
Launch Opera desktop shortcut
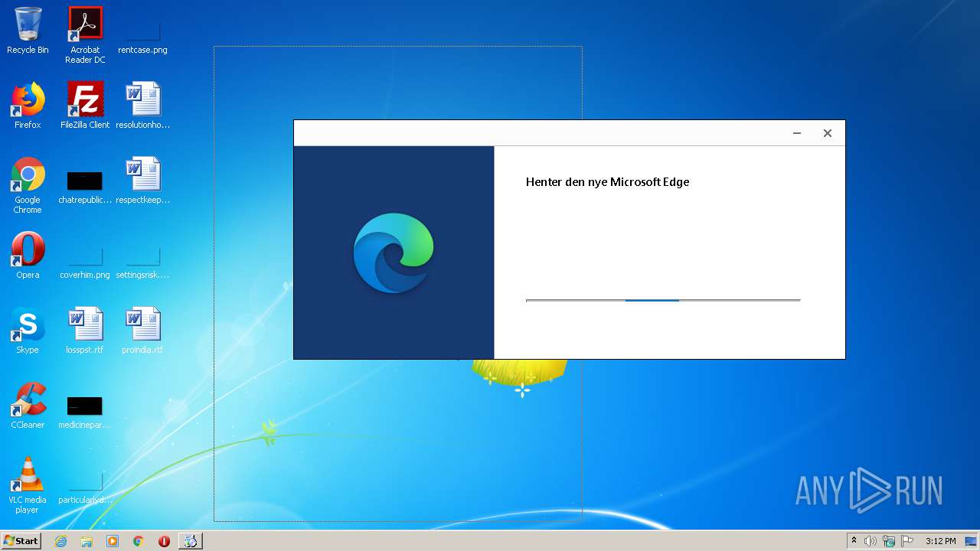(28, 256)
